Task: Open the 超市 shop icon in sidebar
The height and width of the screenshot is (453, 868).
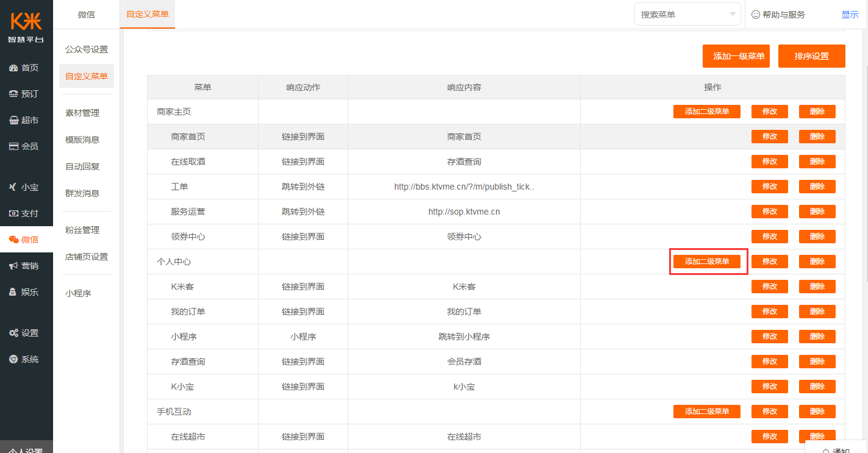Action: point(13,120)
